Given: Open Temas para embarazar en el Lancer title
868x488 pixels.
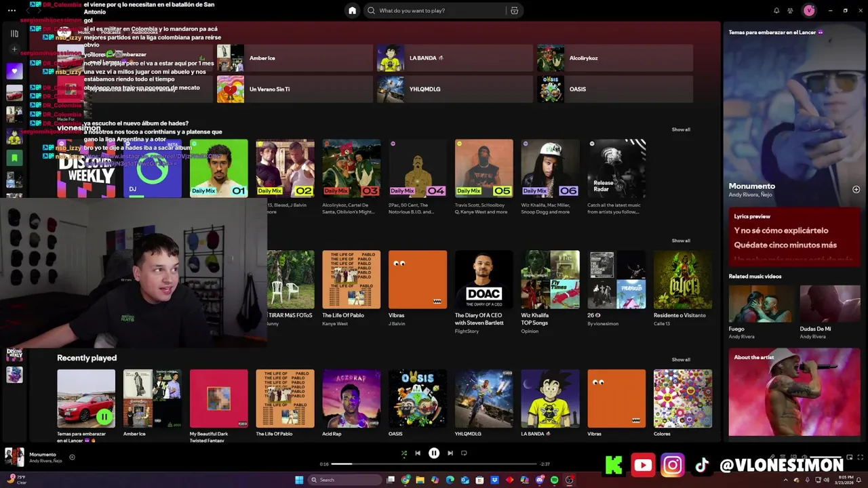Looking at the screenshot, I should click(776, 33).
